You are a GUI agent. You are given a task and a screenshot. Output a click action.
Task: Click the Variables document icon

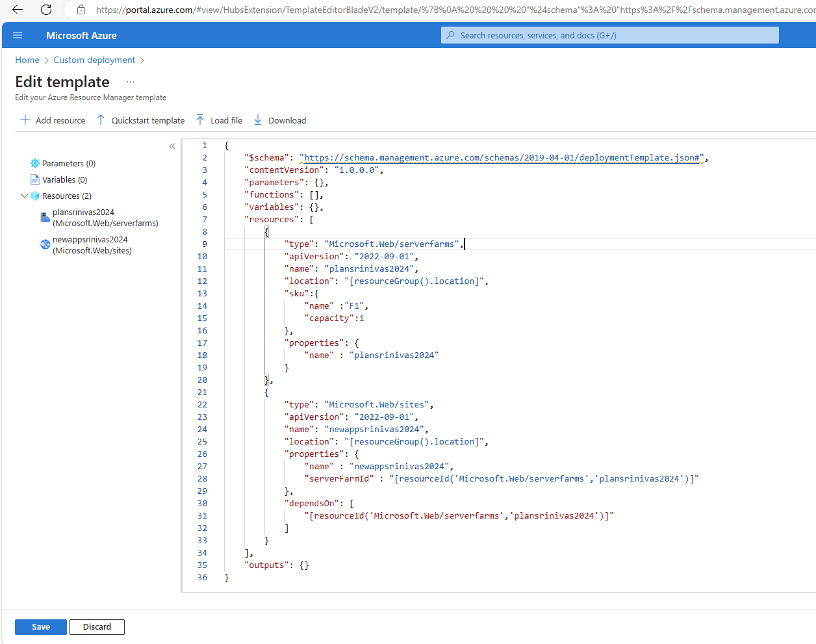pos(35,179)
